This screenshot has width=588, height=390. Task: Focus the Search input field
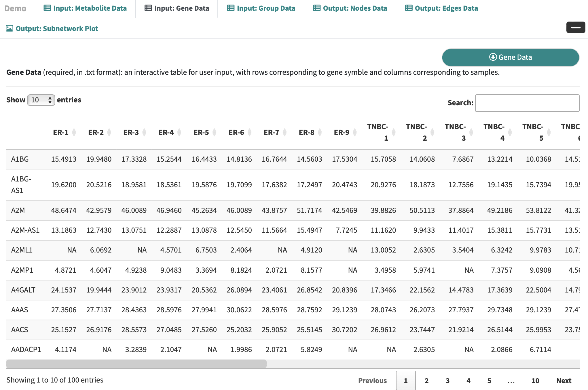[x=527, y=103]
